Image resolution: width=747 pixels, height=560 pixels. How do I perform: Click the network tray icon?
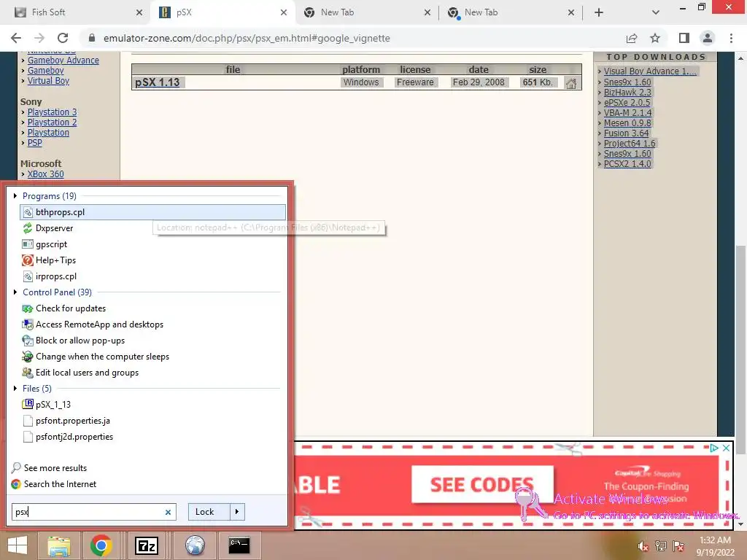point(660,545)
